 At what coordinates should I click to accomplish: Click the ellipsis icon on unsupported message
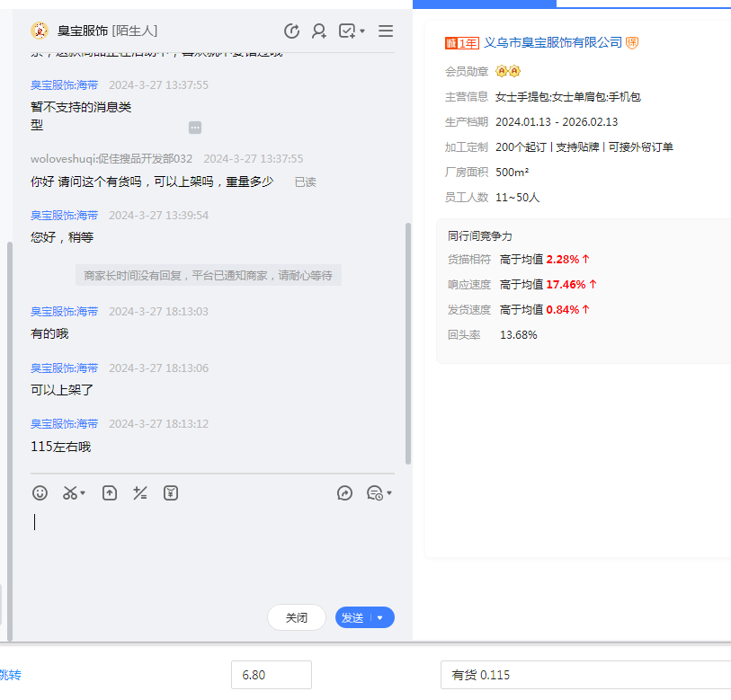[195, 128]
